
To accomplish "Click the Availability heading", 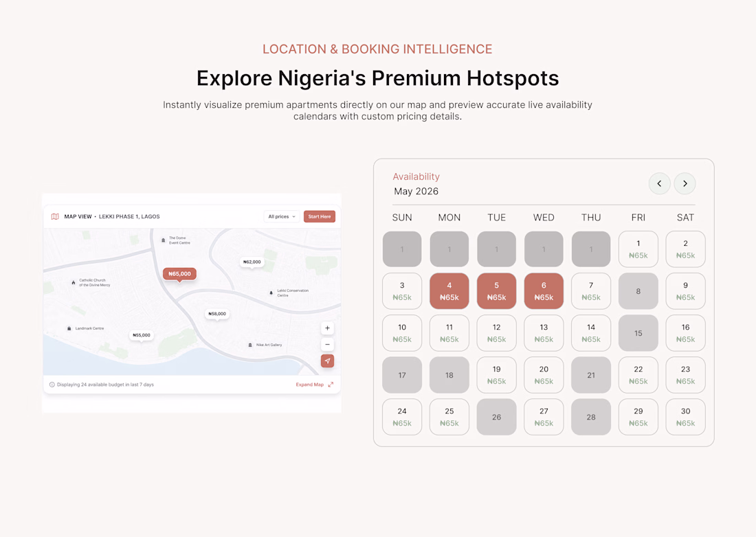I will tap(416, 176).
